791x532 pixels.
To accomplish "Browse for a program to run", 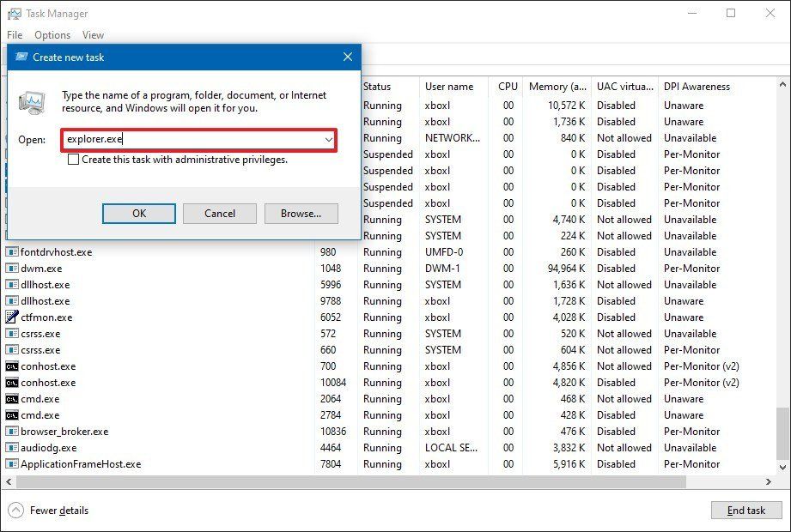I will 301,213.
